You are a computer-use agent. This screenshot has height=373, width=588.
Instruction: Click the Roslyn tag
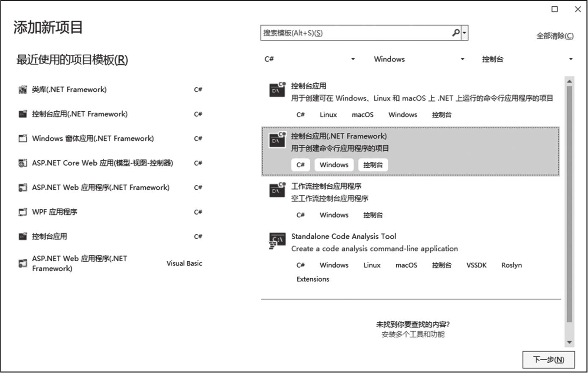511,265
